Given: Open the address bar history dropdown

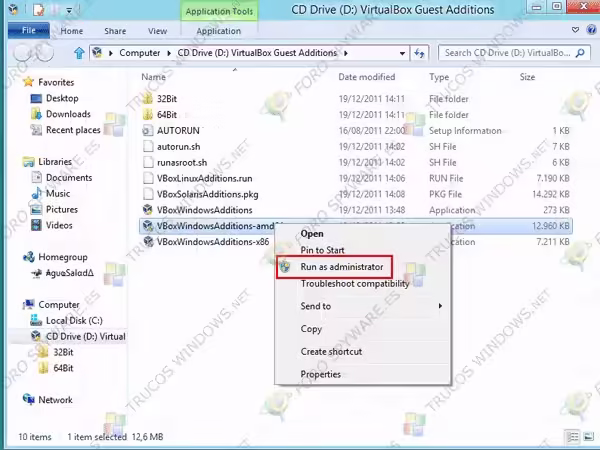Looking at the screenshot, I should pos(402,53).
